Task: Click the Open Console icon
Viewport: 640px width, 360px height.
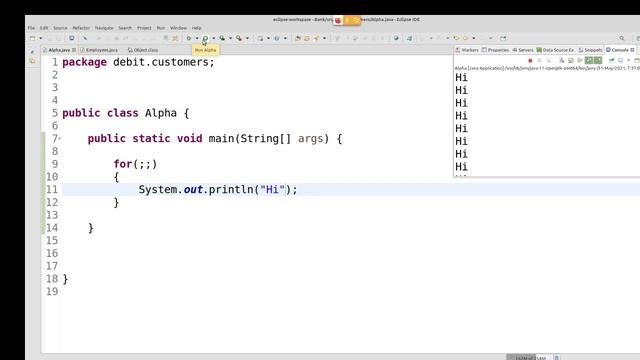Action: tap(637, 60)
